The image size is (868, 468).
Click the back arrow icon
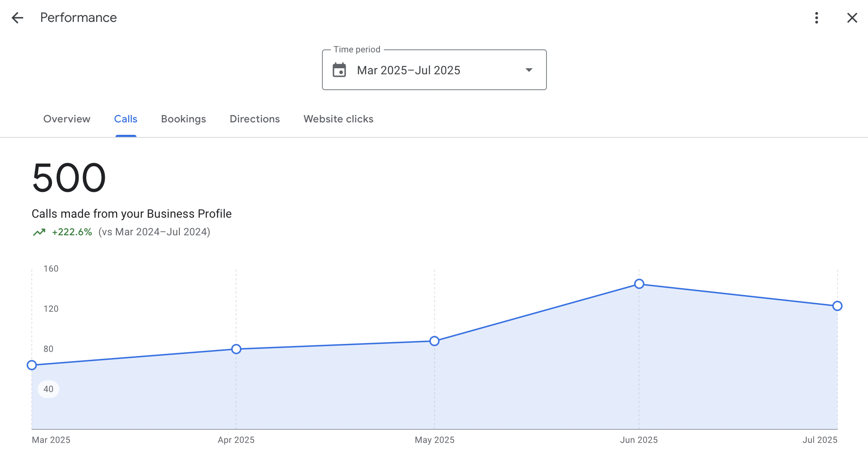[18, 18]
